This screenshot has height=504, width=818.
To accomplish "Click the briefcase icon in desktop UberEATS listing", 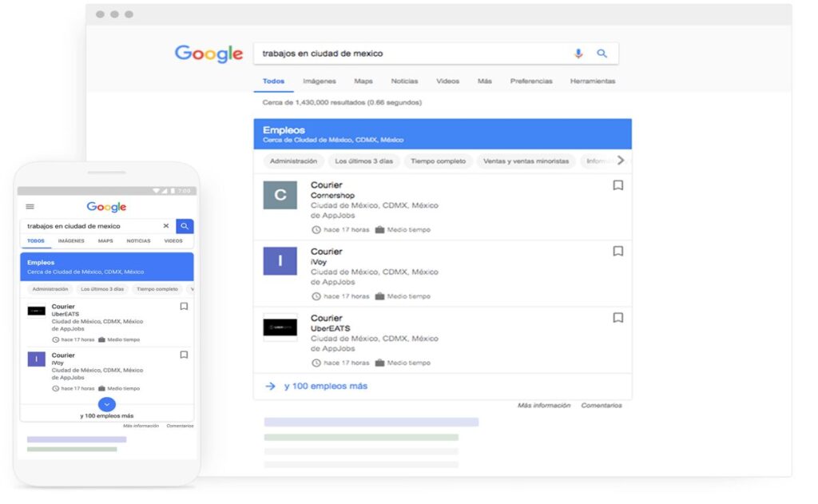I will pyautogui.click(x=379, y=363).
